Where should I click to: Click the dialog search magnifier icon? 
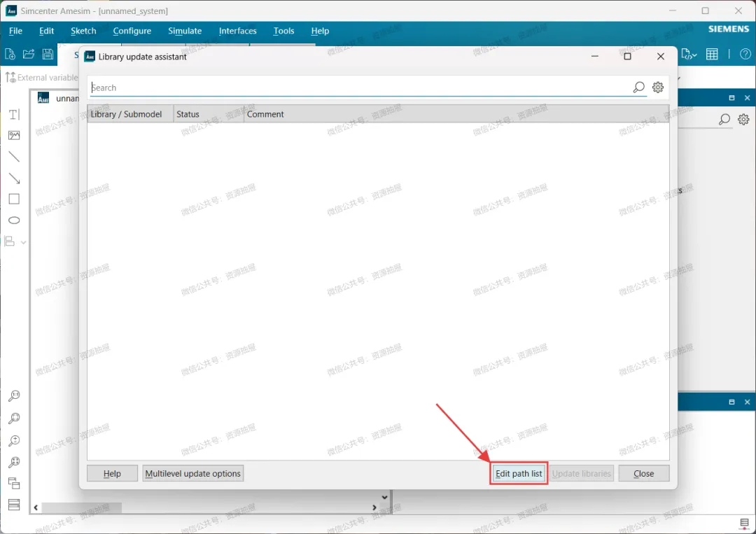click(x=638, y=87)
